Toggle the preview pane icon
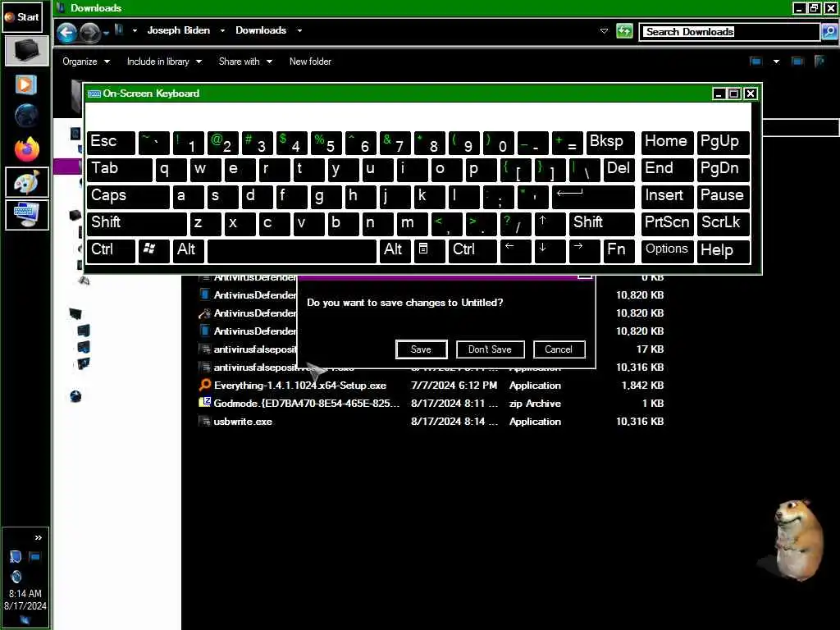The image size is (840, 630). click(797, 62)
